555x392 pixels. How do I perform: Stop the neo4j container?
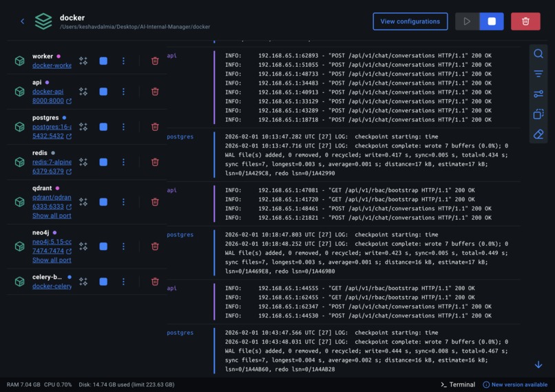(x=103, y=246)
